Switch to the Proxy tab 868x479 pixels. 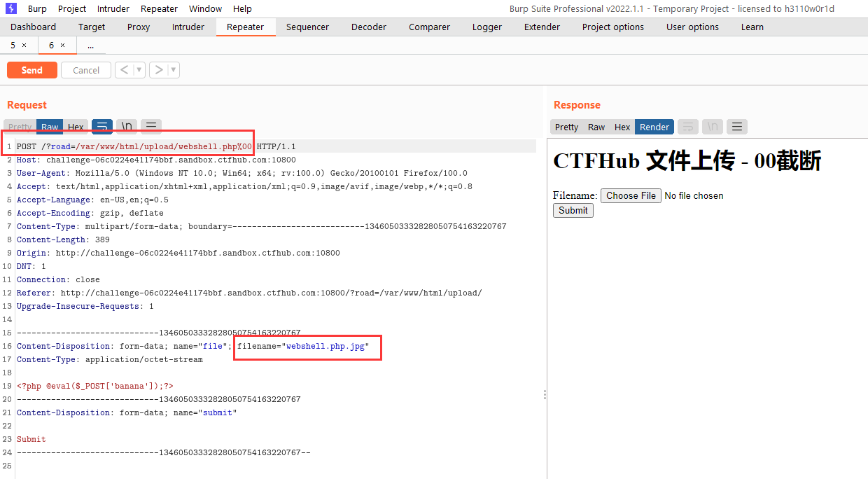[139, 27]
